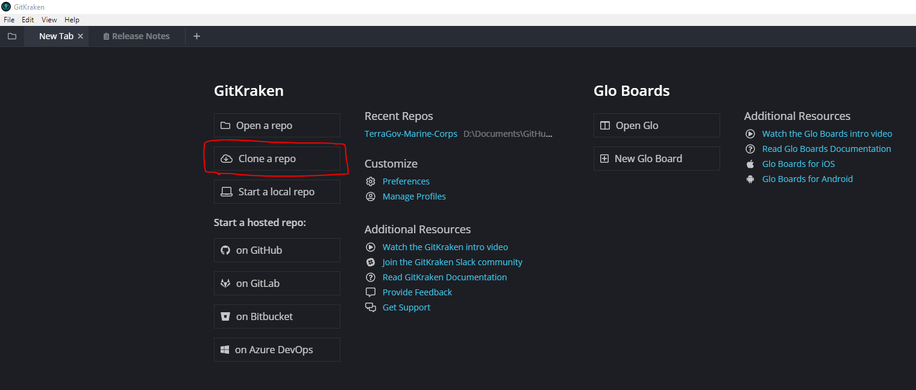The width and height of the screenshot is (916, 390).
Task: Select Clone a repo
Action: tap(277, 159)
